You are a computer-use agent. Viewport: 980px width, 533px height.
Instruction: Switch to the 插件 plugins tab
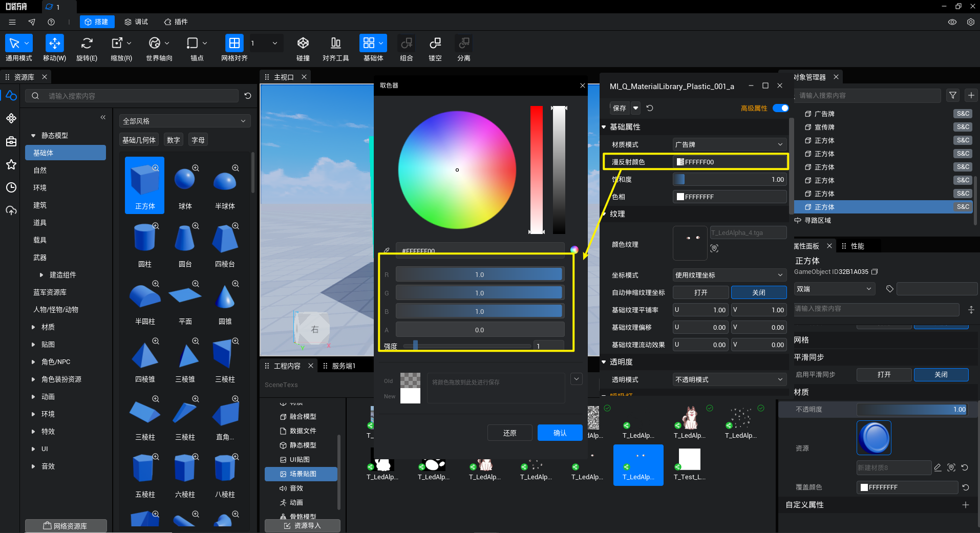coord(176,22)
